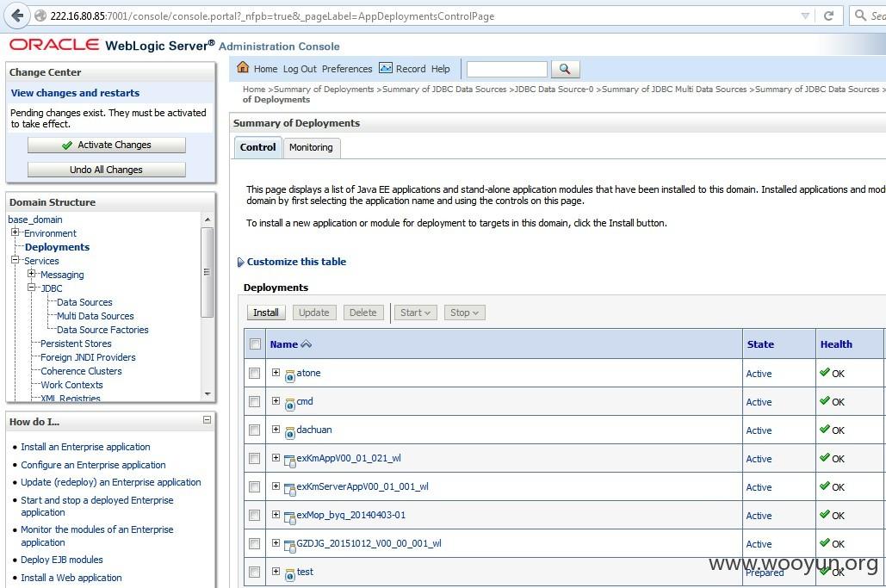
Task: Check the cmd deployment checkbox
Action: tap(255, 401)
